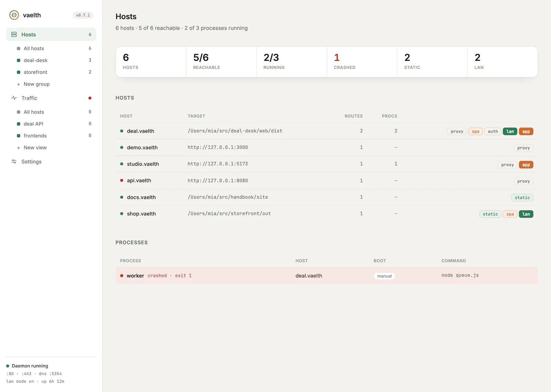This screenshot has width=551, height=392.
Task: Click the lan tag on deal.vaelth
Action: [510, 132]
